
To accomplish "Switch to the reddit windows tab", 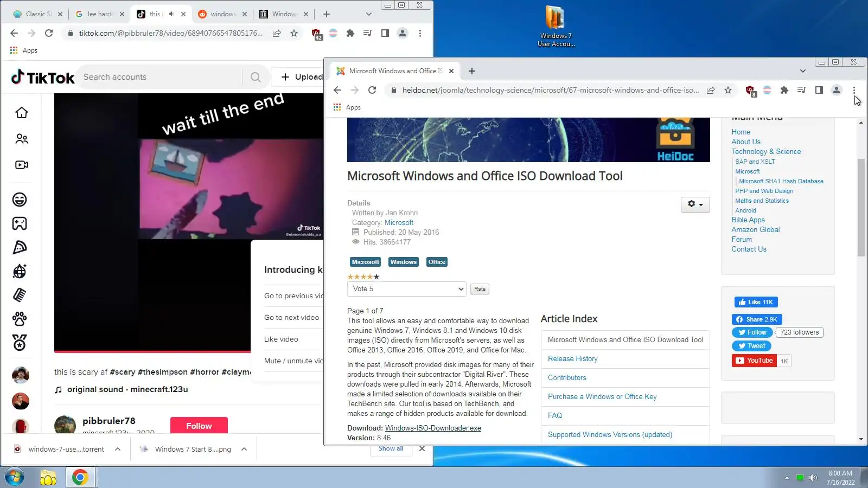I will pyautogui.click(x=222, y=14).
